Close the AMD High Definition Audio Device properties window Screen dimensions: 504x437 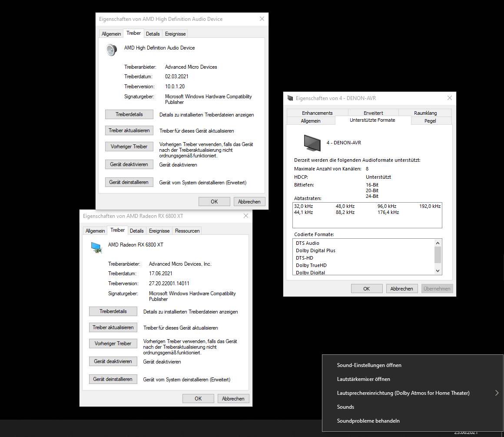point(262,19)
